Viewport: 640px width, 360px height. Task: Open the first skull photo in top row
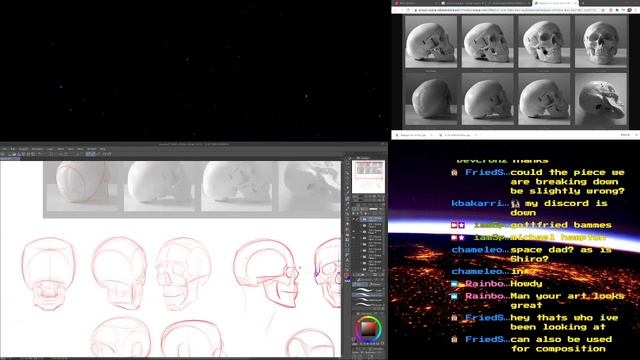pos(431,42)
